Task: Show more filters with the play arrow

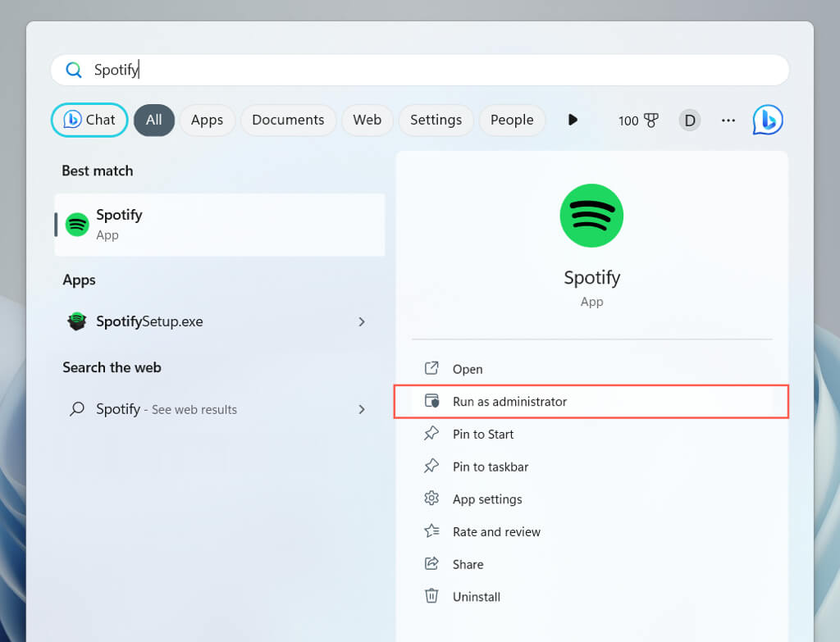Action: click(573, 120)
